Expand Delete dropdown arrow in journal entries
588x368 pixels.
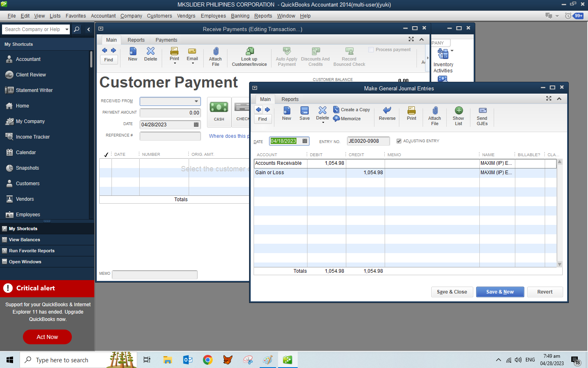coord(323,123)
